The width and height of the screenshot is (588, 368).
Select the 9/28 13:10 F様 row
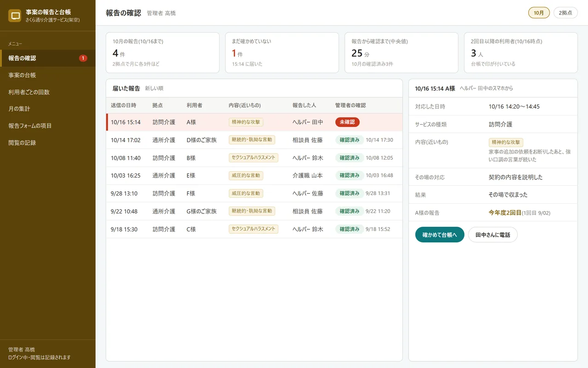coord(254,194)
